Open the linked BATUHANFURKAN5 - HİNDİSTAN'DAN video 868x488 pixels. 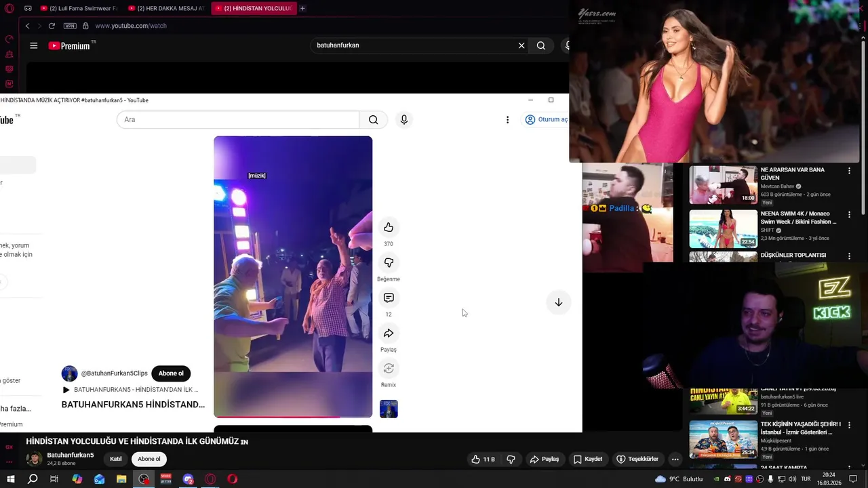[131, 390]
